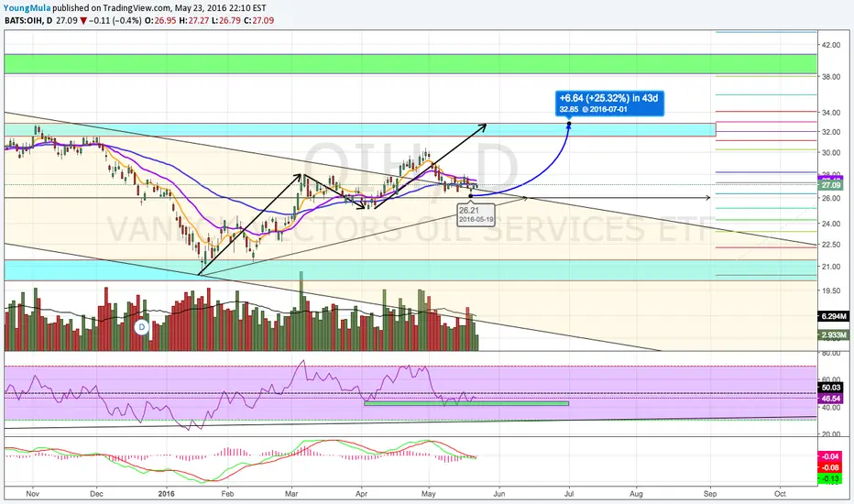Image resolution: width=854 pixels, height=504 pixels.
Task: Click the Mar label on time axis
Action: click(291, 494)
